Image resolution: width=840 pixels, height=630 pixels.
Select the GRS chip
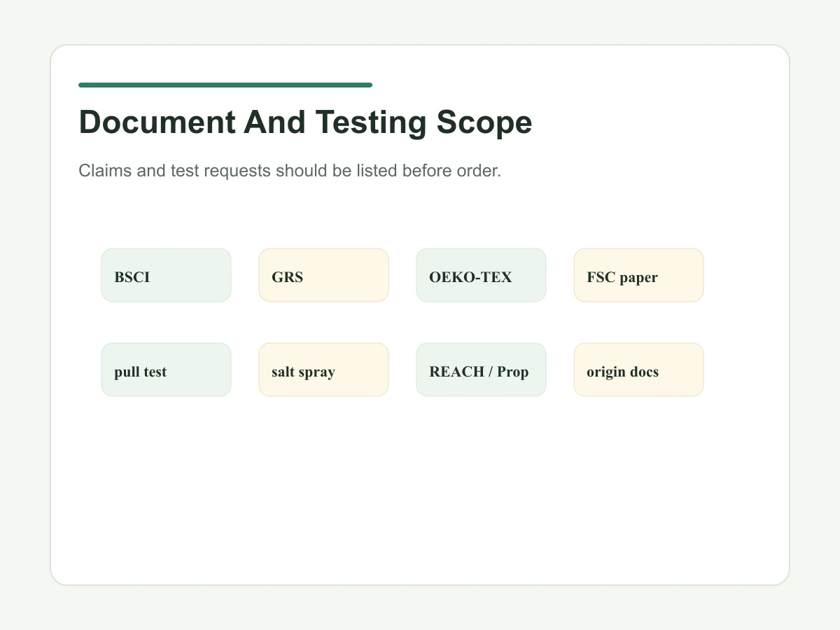[323, 275]
